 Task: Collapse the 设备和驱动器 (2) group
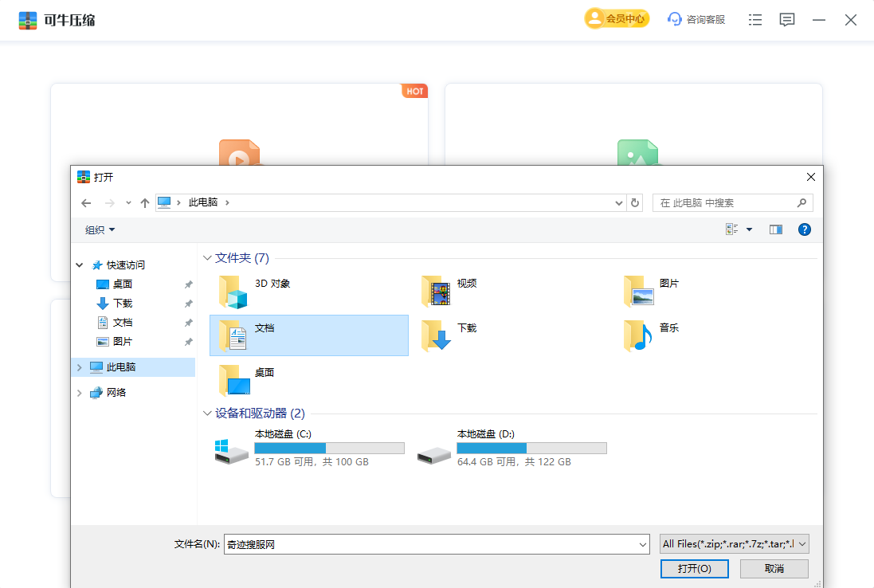click(x=207, y=414)
